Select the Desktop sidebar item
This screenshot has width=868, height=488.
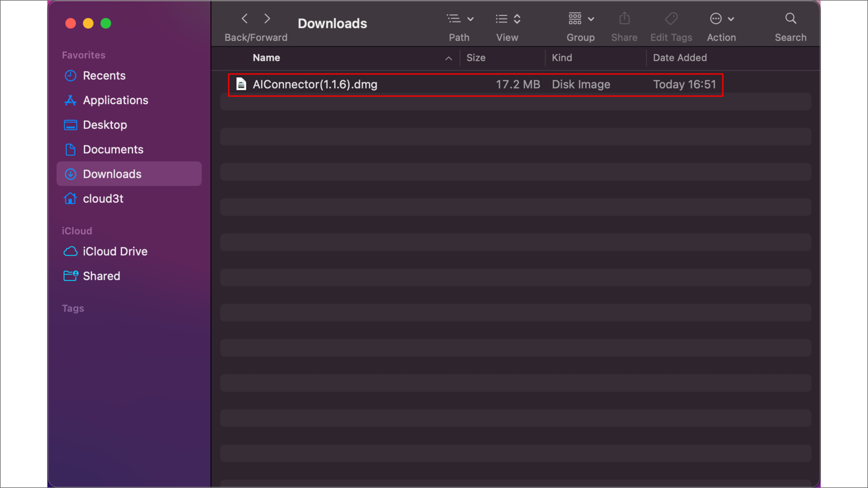(105, 125)
